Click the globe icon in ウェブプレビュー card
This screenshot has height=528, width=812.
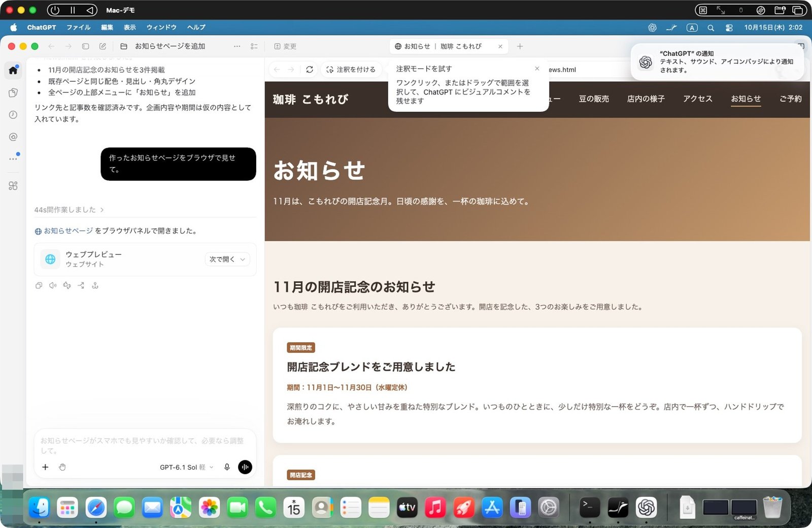coord(50,259)
